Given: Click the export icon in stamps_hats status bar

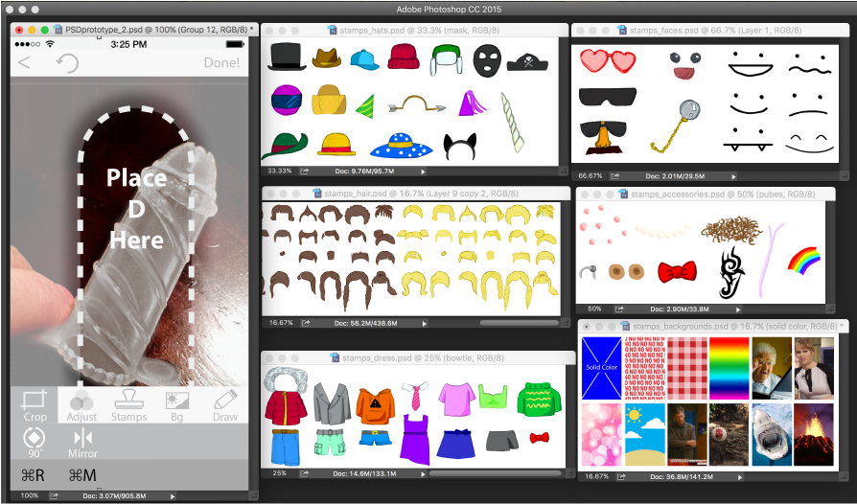Looking at the screenshot, I should click(x=305, y=171).
